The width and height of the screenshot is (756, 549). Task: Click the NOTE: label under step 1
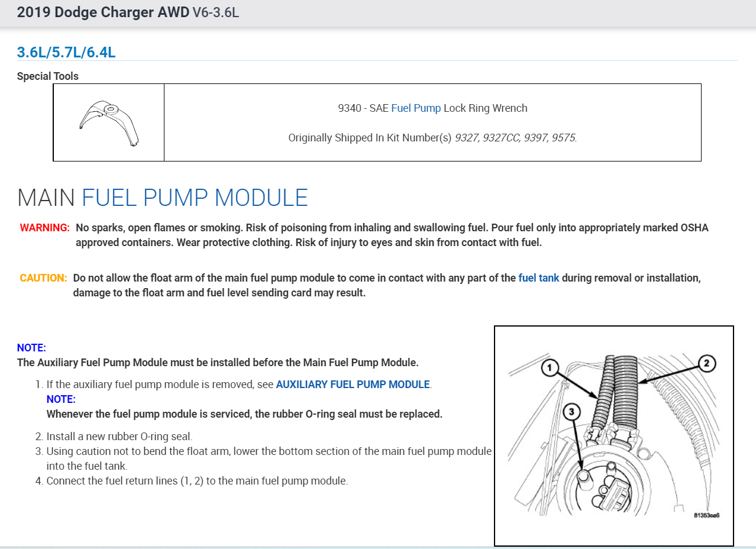pyautogui.click(x=61, y=399)
